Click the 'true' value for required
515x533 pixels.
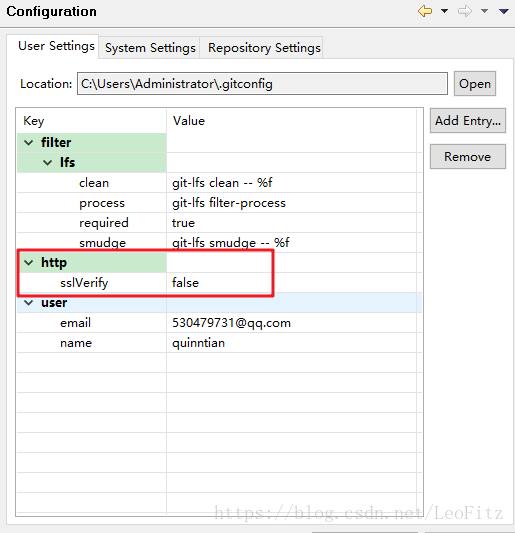click(x=183, y=223)
